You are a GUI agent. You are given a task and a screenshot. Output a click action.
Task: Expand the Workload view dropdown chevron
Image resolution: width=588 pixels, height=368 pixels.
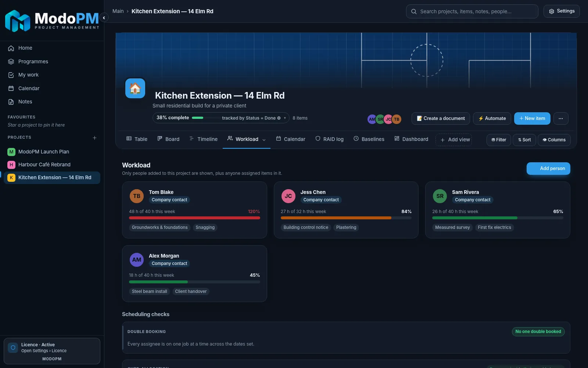(264, 139)
